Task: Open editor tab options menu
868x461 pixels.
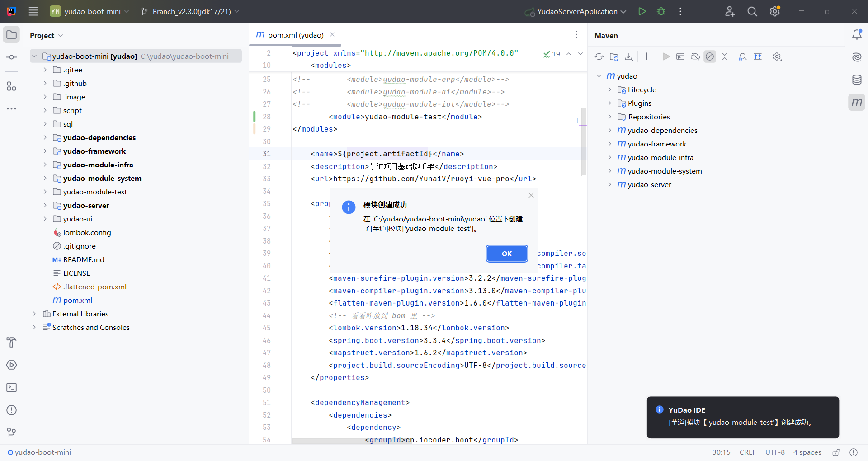Action: (x=576, y=35)
